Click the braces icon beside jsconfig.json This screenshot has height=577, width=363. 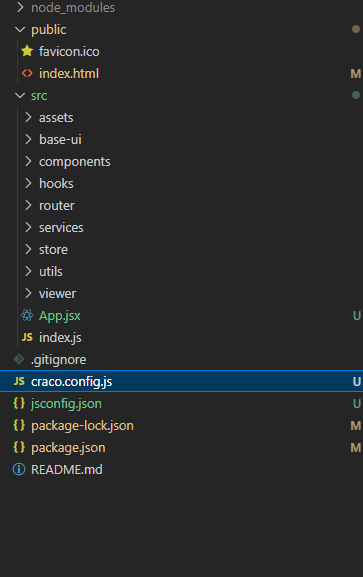(x=19, y=403)
